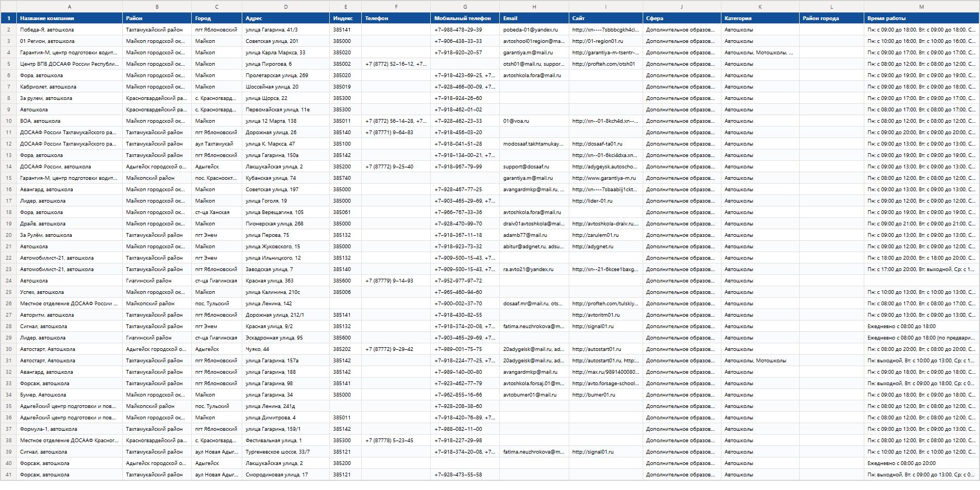Select cell 'Кабриолет, автошкола'
This screenshot has height=490, width=980.
click(70, 86)
